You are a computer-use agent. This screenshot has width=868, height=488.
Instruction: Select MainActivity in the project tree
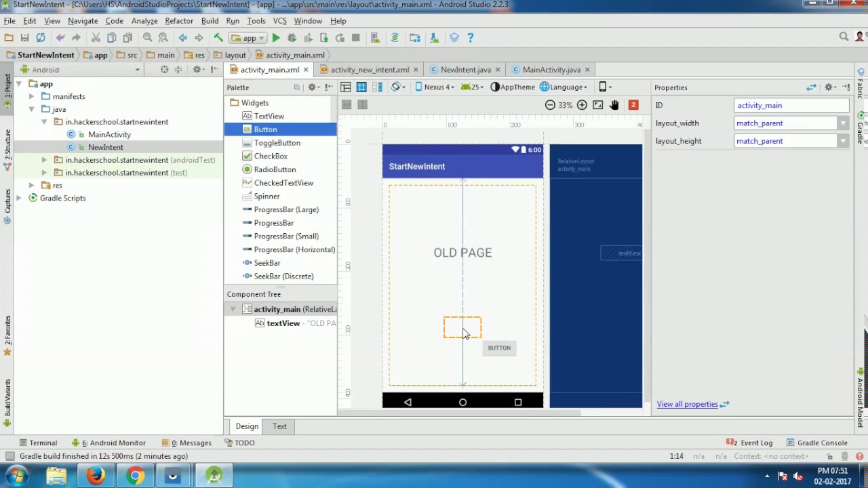tap(109, 135)
